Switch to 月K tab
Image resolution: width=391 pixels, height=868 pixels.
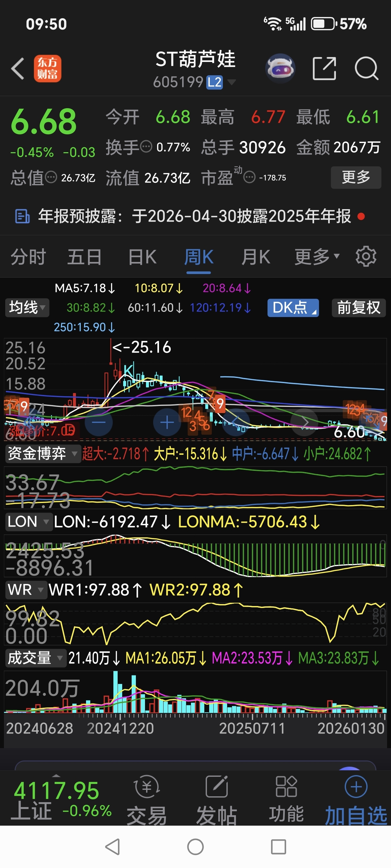pos(256,257)
